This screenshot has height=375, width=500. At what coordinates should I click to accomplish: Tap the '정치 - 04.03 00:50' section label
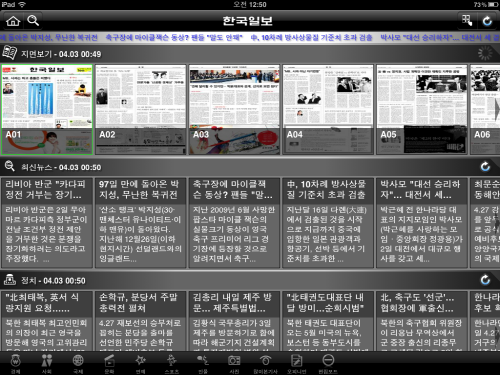pyautogui.click(x=53, y=281)
